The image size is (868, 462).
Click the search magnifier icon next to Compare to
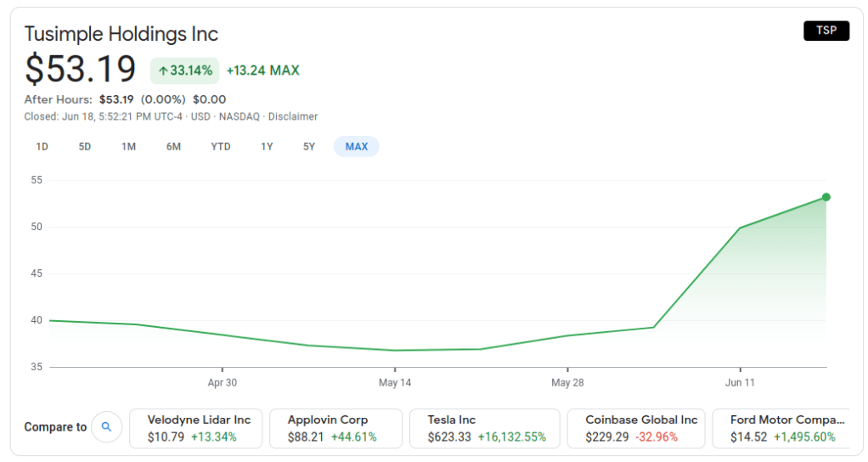click(106, 426)
